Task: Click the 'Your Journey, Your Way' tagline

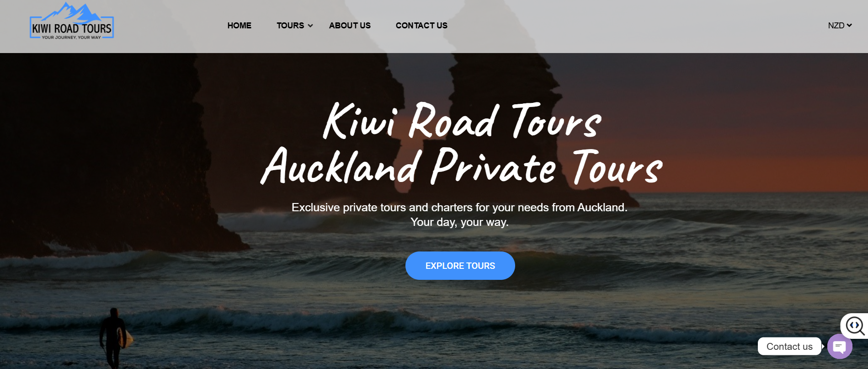Action: (x=71, y=37)
